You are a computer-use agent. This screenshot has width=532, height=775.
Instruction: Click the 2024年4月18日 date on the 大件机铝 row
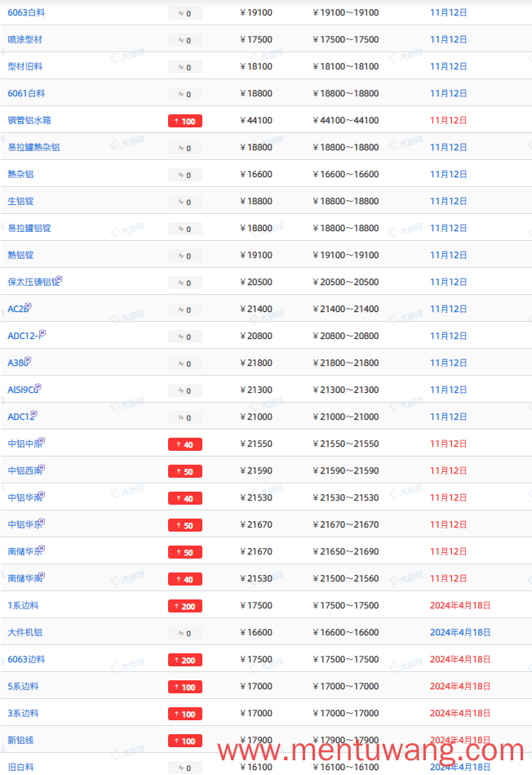[460, 632]
